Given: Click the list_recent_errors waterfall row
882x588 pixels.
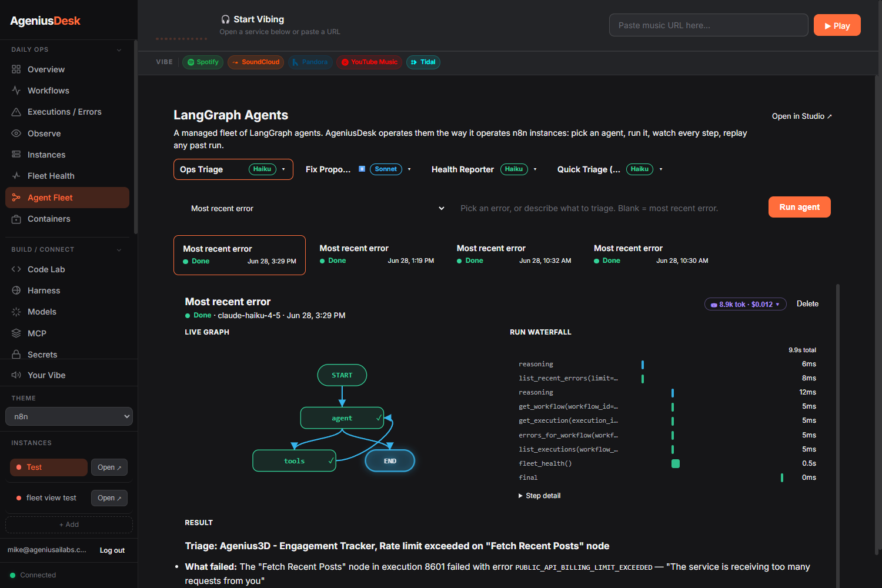Looking at the screenshot, I should 667,378.
